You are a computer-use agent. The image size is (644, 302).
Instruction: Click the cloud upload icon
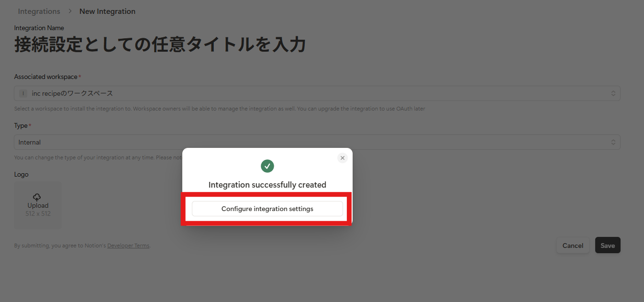coord(37,197)
